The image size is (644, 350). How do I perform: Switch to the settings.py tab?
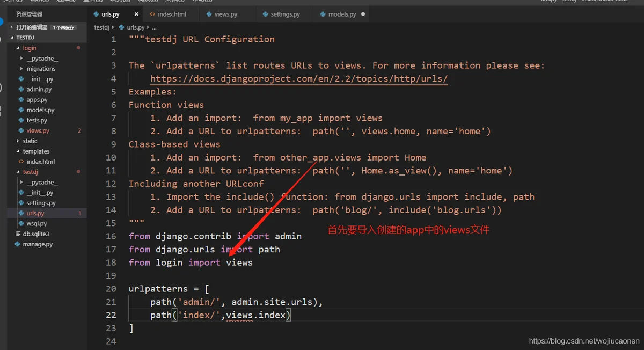[284, 14]
